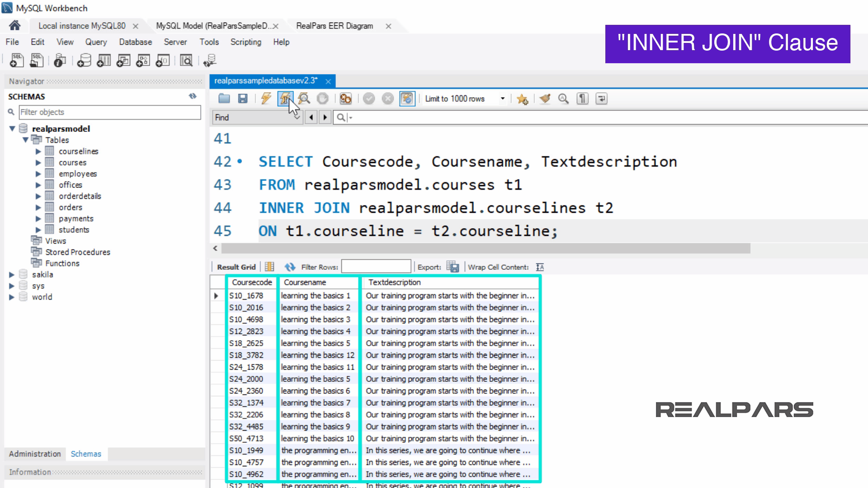Click the Filter Rows input field
868x488 pixels.
[376, 267]
